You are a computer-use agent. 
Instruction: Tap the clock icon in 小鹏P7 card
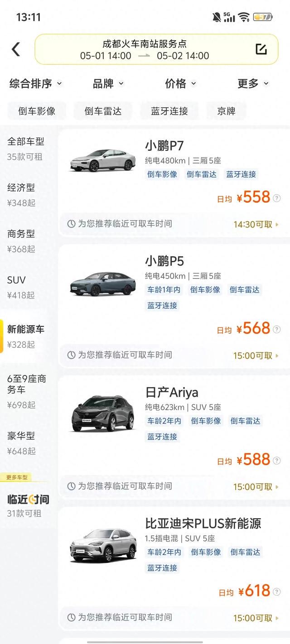(71, 224)
